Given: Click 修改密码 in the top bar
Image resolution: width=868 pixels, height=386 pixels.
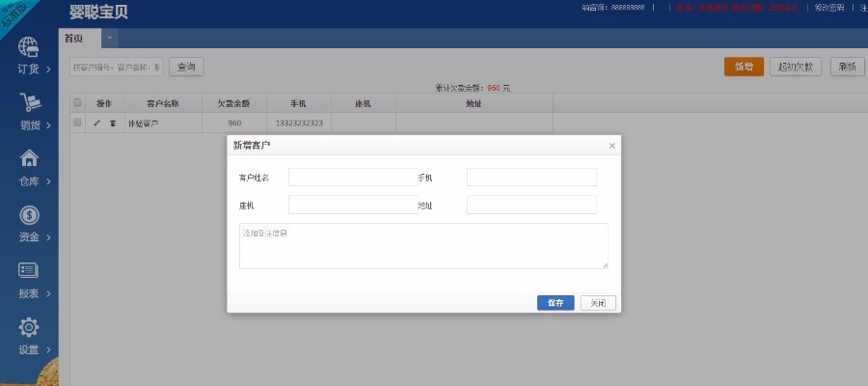Looking at the screenshot, I should coord(829,8).
